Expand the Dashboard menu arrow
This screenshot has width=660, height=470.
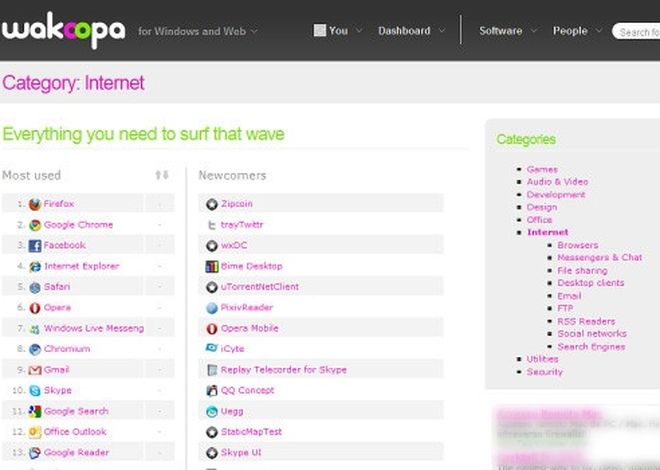coord(442,30)
